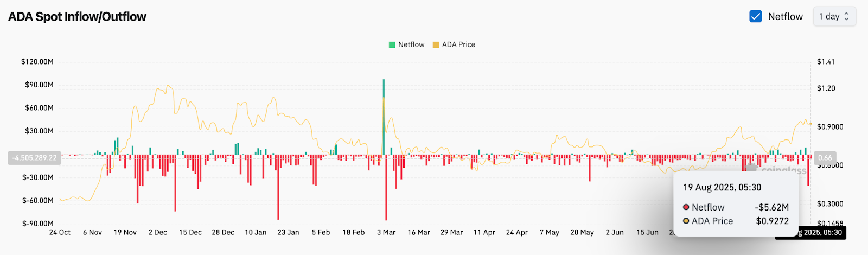Select the 23 Jan date on the x-axis

click(288, 233)
